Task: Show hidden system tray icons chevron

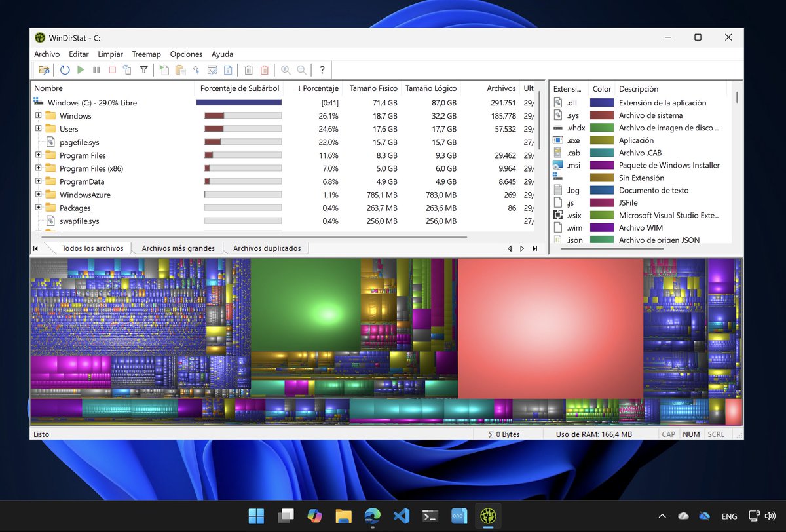Action: click(x=662, y=516)
